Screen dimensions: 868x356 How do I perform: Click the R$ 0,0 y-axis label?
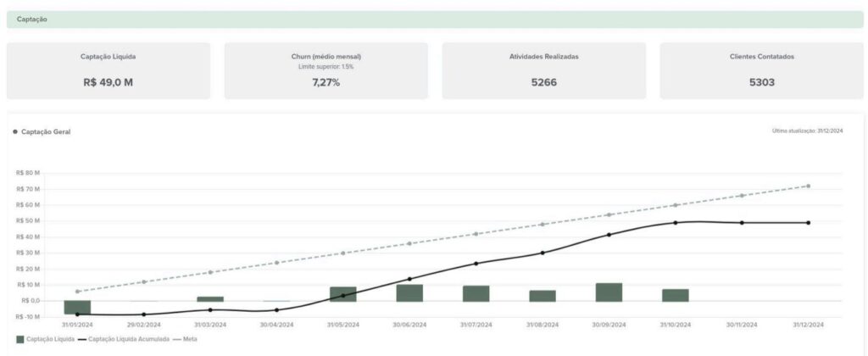click(31, 301)
